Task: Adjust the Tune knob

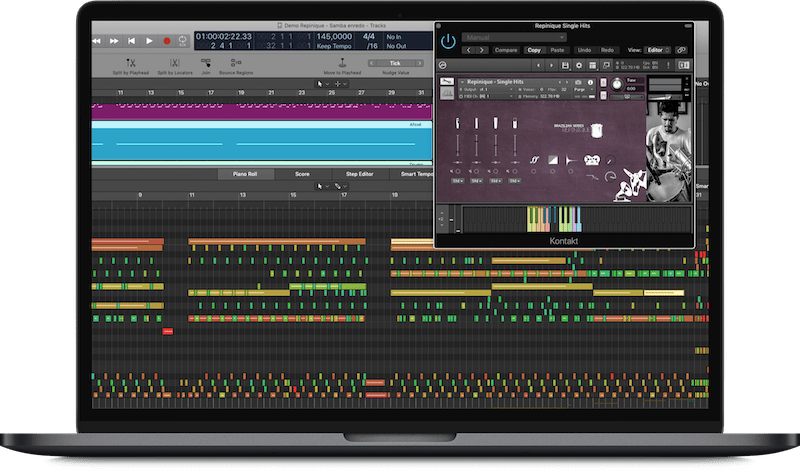Action: (617, 84)
